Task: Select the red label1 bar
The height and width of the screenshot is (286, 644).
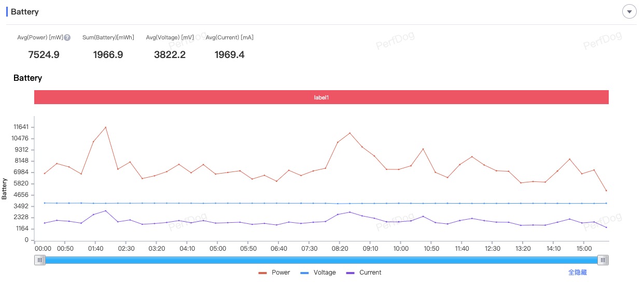Action: pyautogui.click(x=321, y=97)
